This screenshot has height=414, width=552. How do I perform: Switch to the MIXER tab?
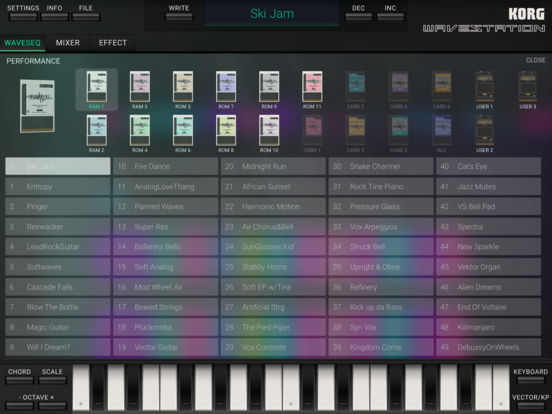click(x=68, y=43)
